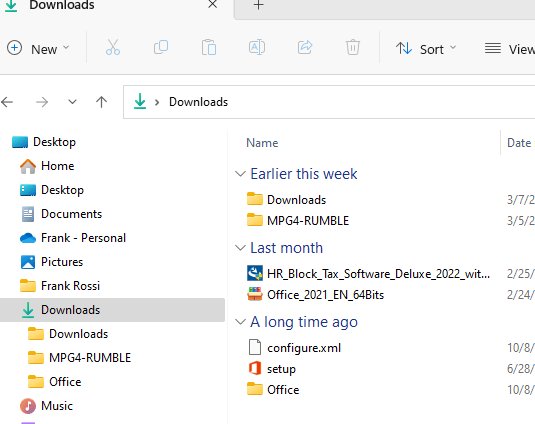Click the address bar download arrow icon

pos(140,101)
